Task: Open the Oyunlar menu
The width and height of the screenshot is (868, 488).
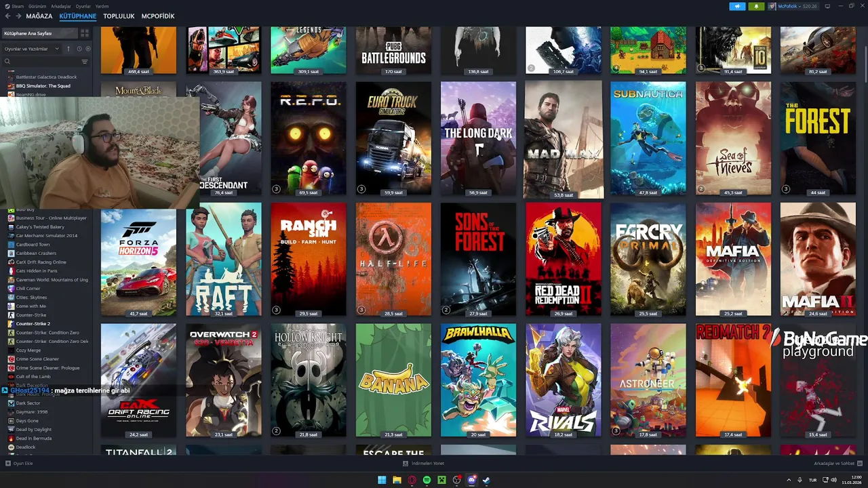Action: 83,6
